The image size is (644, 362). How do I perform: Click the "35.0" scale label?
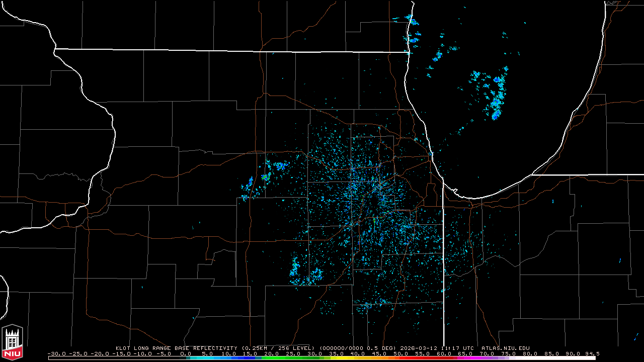tap(336, 353)
